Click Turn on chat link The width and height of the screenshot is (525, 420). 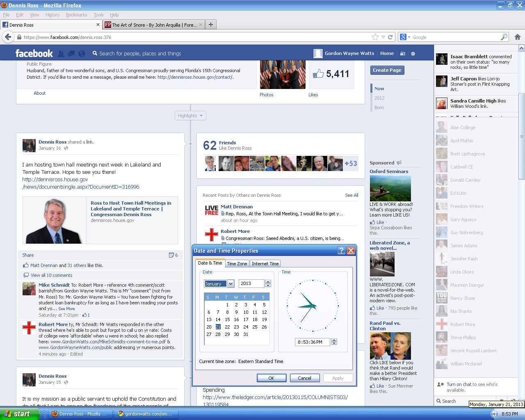(459, 384)
